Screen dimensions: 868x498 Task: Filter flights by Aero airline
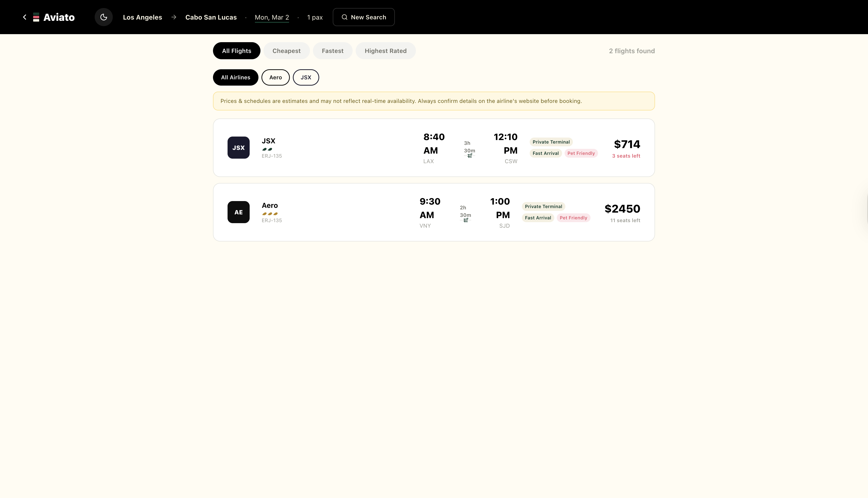coord(275,77)
